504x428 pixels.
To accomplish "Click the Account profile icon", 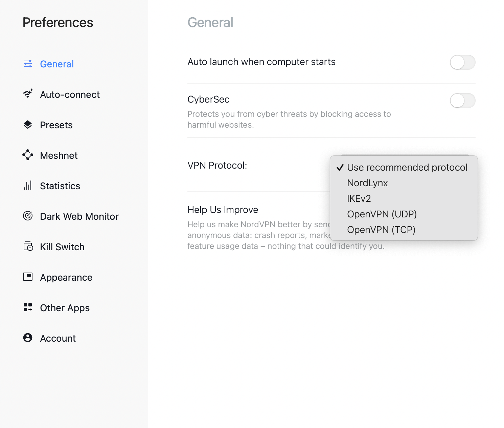I will pos(28,338).
